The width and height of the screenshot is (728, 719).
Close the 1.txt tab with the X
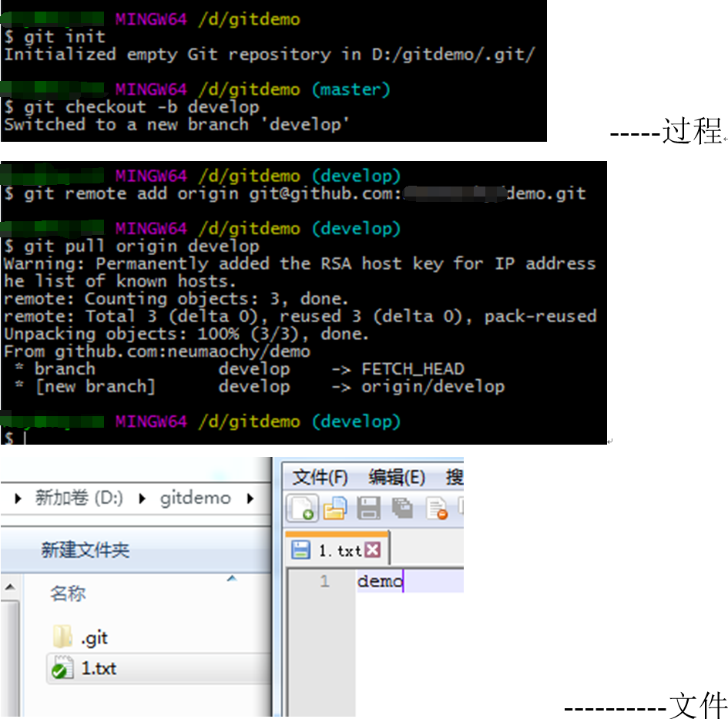click(x=371, y=549)
